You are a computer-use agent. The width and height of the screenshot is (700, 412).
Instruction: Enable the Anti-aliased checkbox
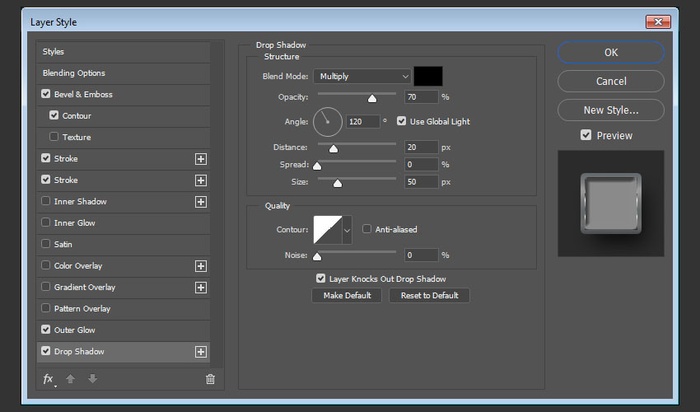367,228
